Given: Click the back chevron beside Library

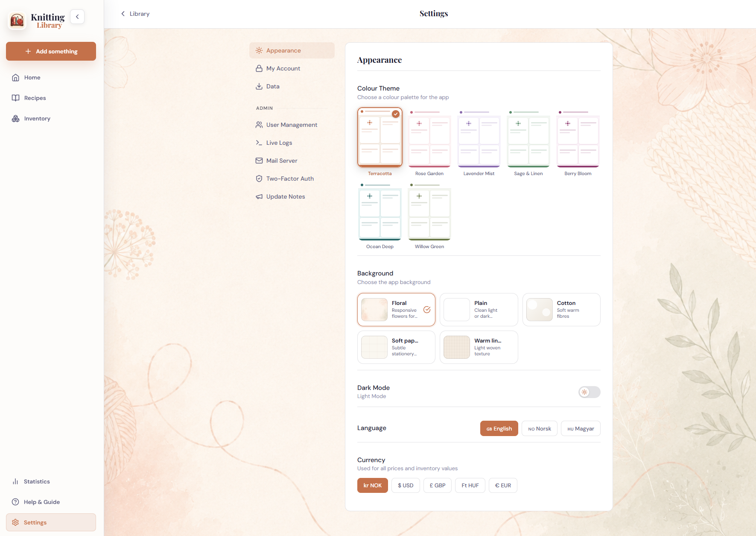Looking at the screenshot, I should click(x=123, y=14).
